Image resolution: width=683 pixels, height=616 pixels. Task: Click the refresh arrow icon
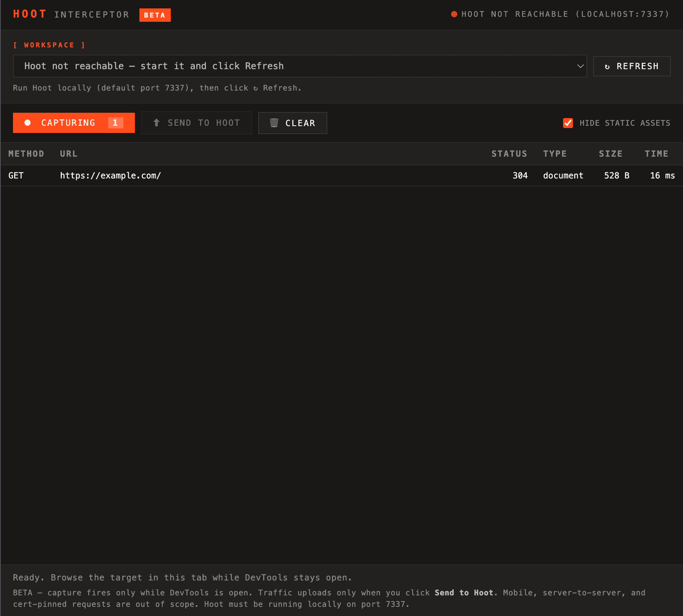tap(607, 66)
